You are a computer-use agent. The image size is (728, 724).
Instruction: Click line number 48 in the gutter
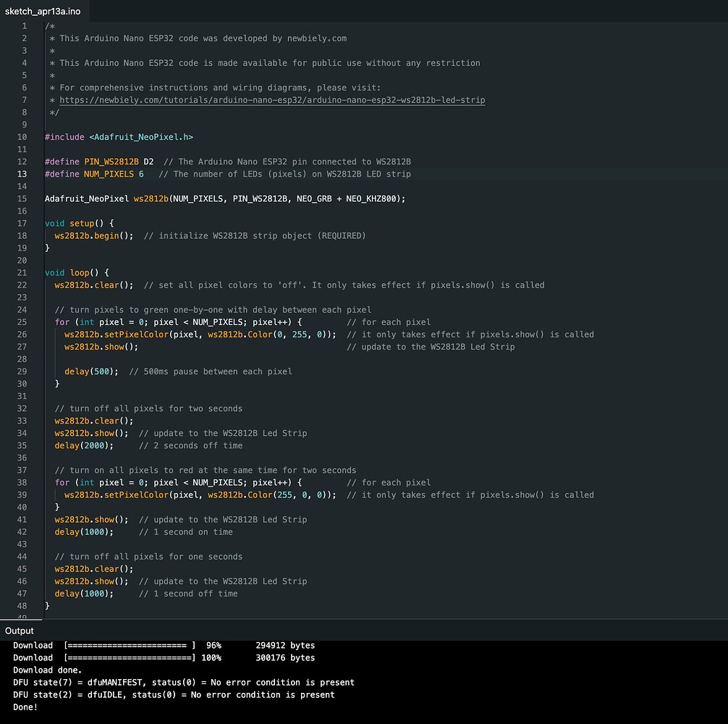[x=22, y=605]
